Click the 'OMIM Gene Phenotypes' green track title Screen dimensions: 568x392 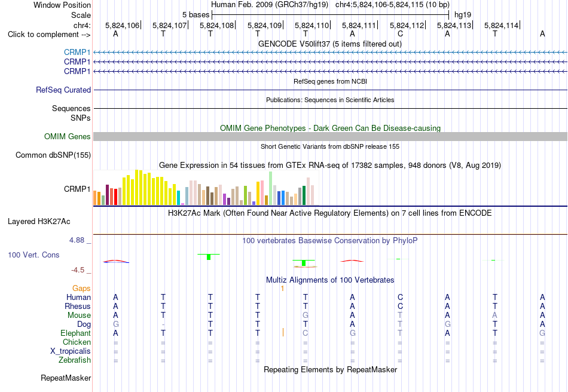coord(331,128)
